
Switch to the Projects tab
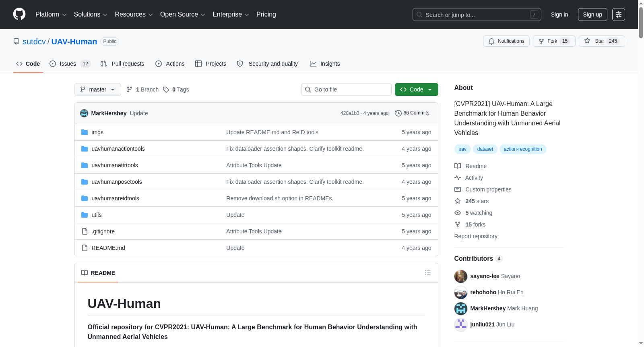pos(211,64)
